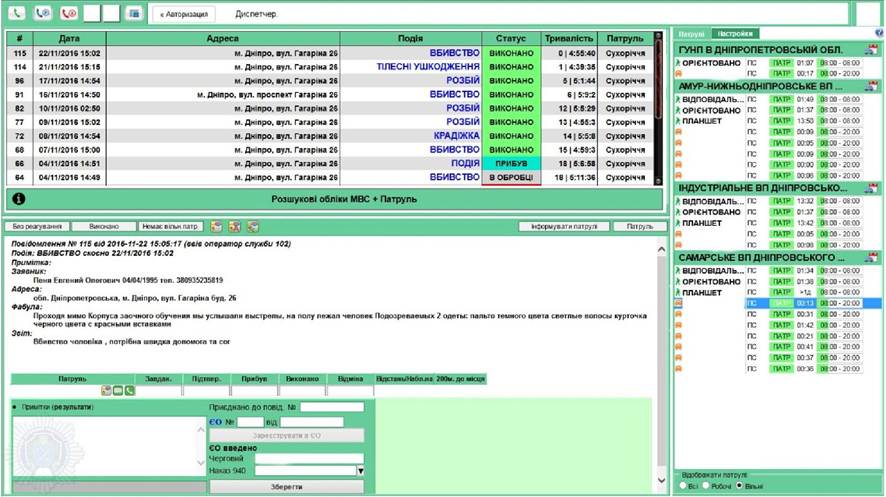The width and height of the screenshot is (886, 497).
Task: Click the blue window icon in top toolbar
Action: click(x=134, y=13)
